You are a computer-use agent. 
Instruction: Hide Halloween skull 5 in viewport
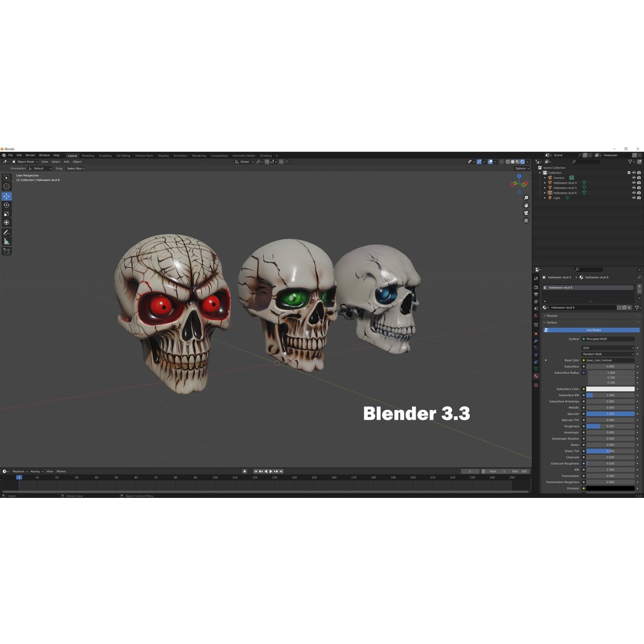click(634, 188)
